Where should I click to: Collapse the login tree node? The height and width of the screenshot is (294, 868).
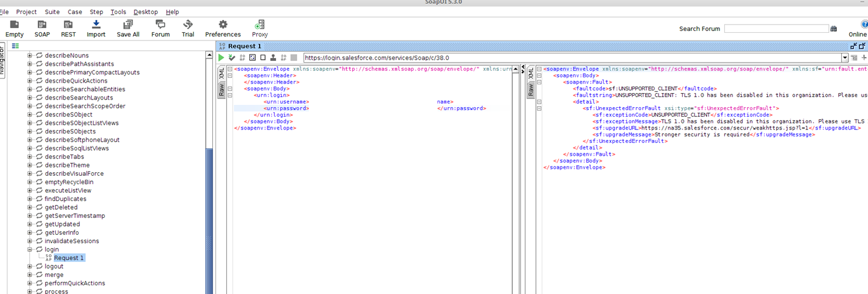pos(30,249)
